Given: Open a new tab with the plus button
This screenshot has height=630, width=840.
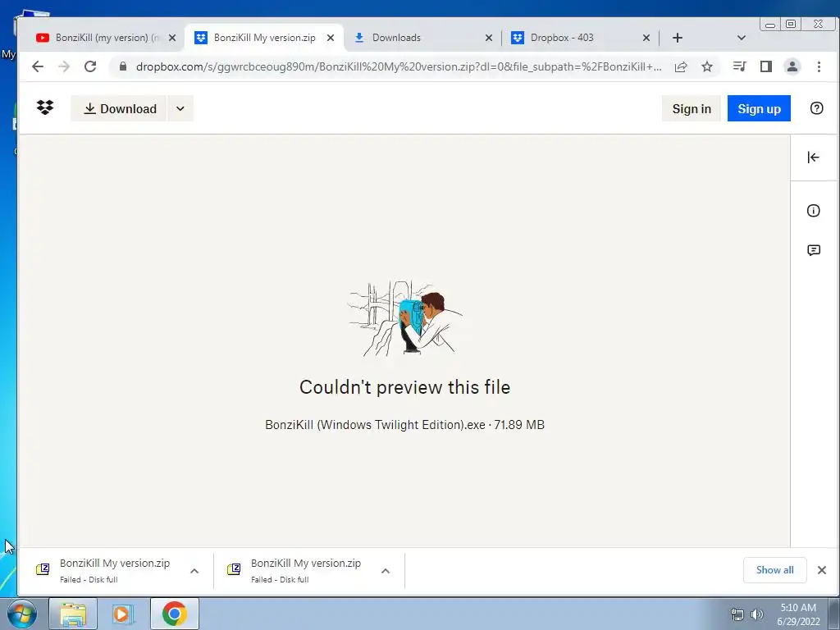Looking at the screenshot, I should 677,38.
